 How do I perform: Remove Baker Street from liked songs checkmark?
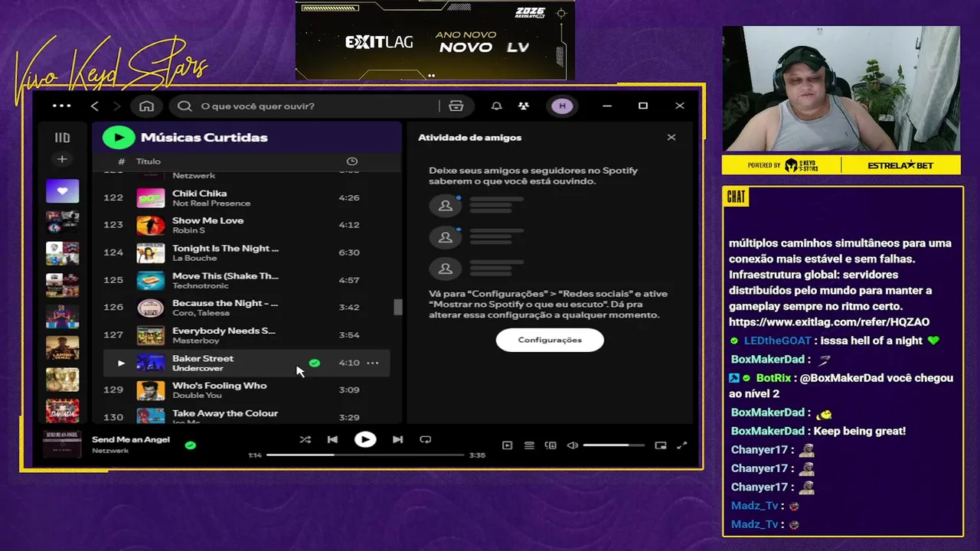point(314,363)
